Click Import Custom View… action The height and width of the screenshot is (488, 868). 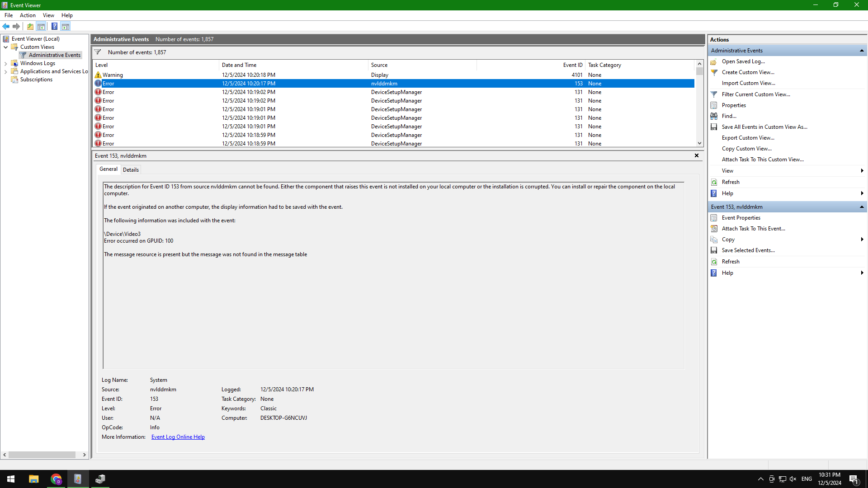point(748,83)
